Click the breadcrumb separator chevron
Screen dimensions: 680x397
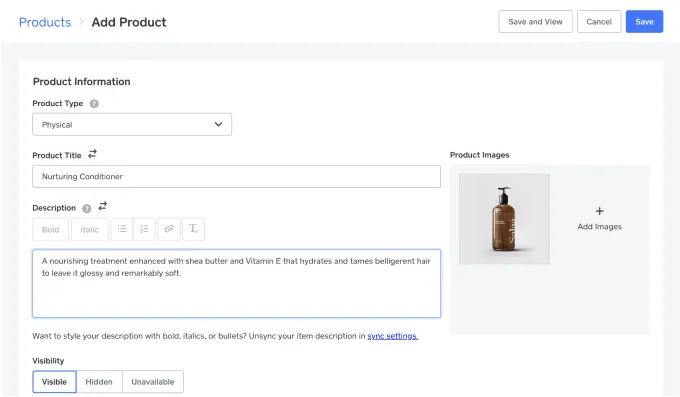(x=81, y=22)
